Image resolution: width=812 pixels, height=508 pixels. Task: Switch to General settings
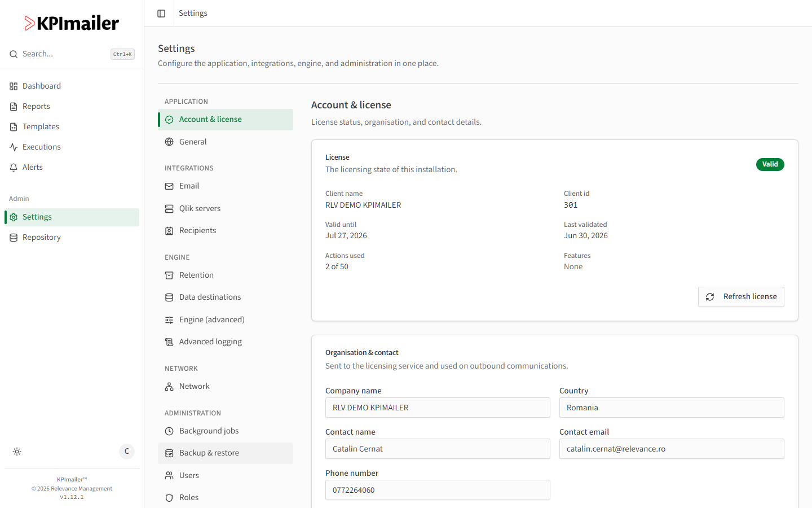[226, 142]
